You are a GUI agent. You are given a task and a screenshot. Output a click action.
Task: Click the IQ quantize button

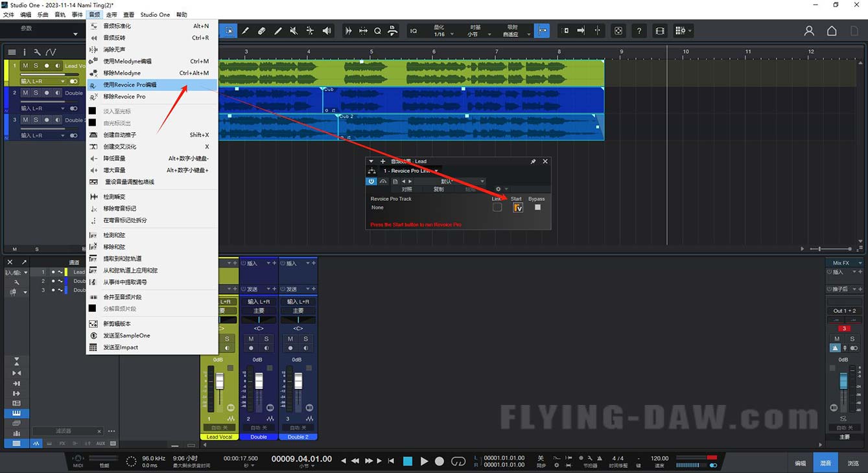(x=414, y=30)
